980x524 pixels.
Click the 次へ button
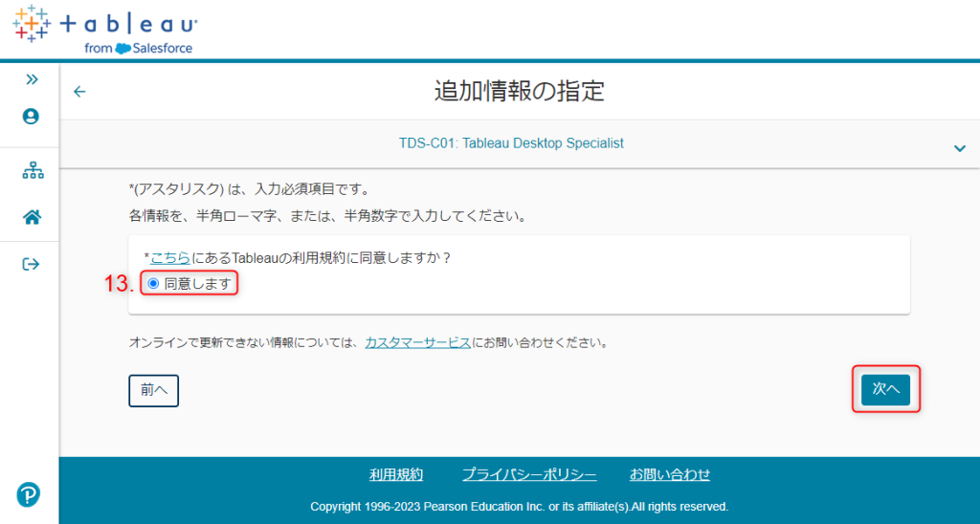[x=885, y=389]
